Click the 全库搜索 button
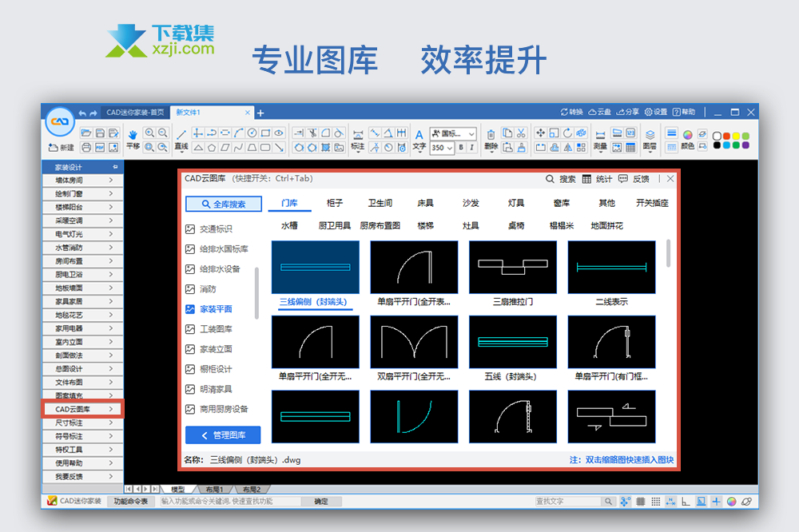 click(x=224, y=204)
